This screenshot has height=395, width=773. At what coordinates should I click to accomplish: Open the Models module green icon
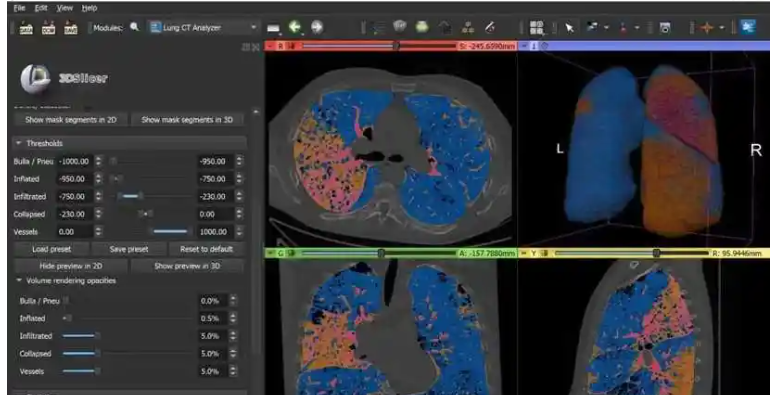click(x=422, y=28)
